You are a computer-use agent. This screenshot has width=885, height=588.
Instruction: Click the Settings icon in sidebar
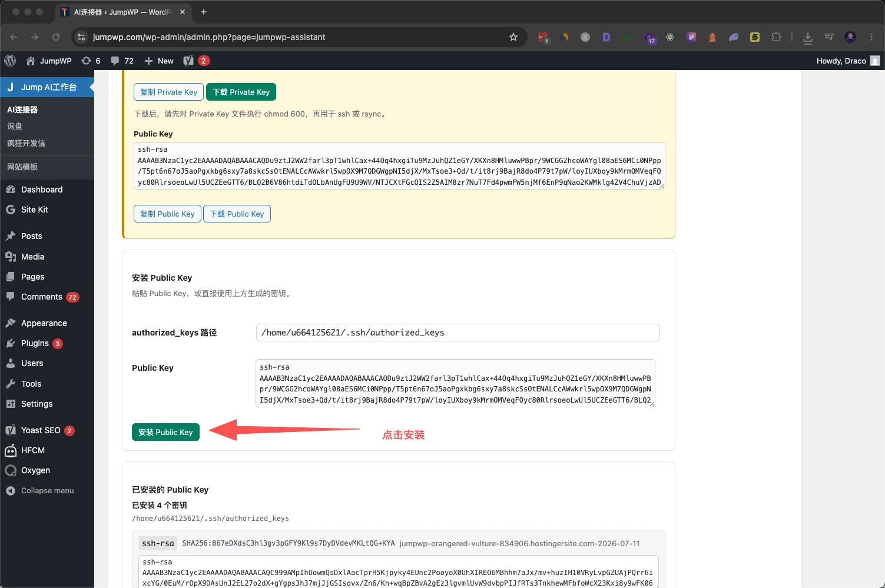pyautogui.click(x=11, y=404)
